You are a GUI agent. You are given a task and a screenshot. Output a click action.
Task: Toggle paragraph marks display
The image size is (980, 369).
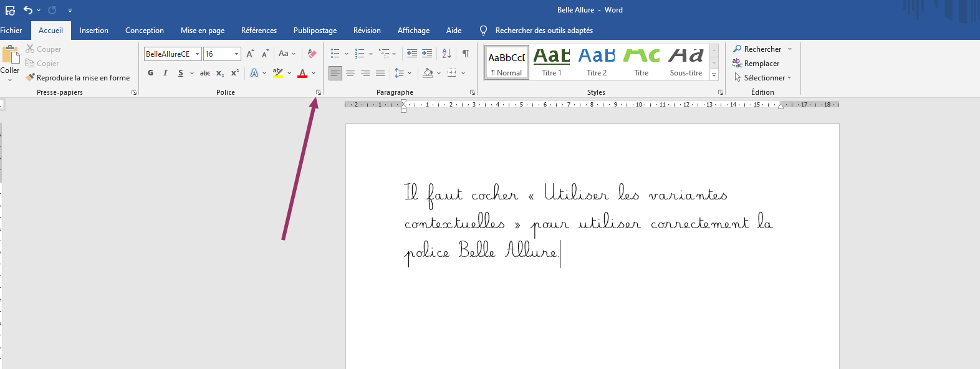tap(466, 54)
